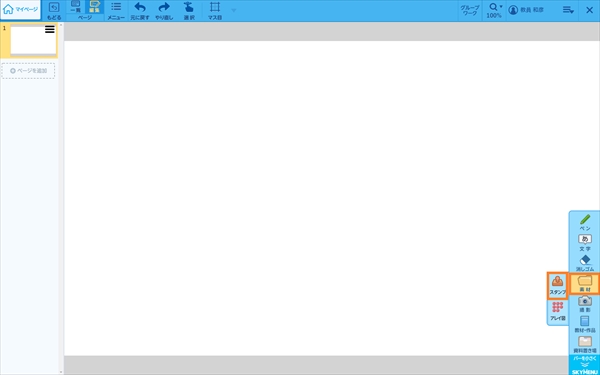This screenshot has width=600, height=375.
Task: Collapse the toolbar with バーを小さく
Action: point(585,365)
